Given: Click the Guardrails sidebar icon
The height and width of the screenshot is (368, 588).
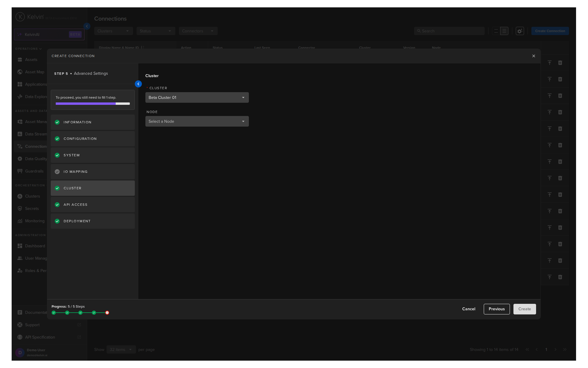Looking at the screenshot, I should (x=20, y=171).
